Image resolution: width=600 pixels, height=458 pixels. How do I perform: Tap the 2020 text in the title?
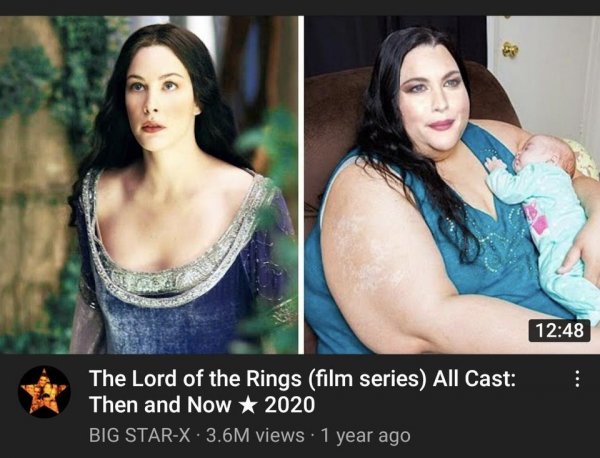click(290, 405)
